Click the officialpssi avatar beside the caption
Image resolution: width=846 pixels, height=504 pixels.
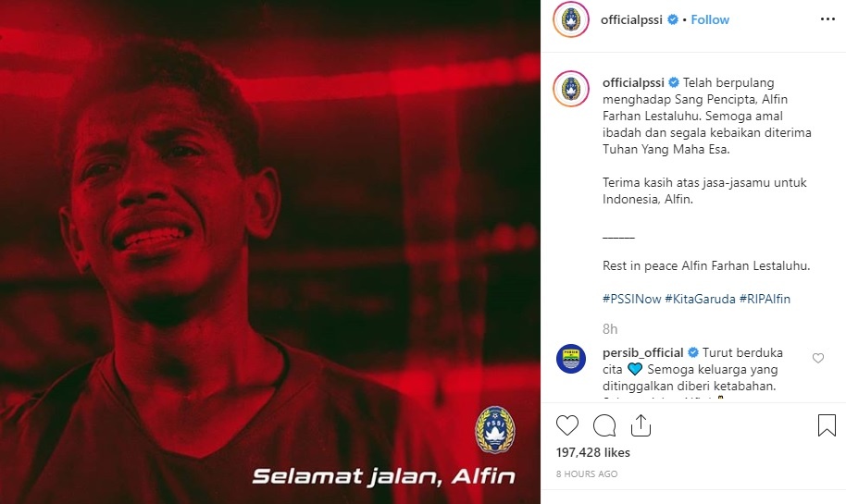571,89
